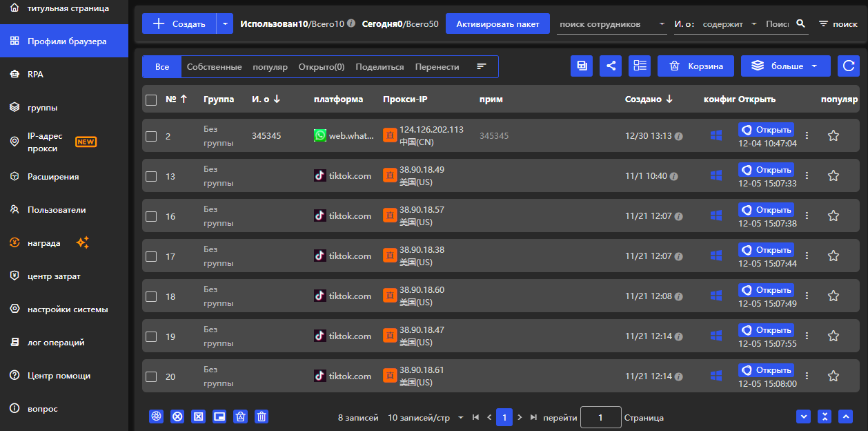
Task: Click Открыть for profile 2
Action: coord(766,130)
